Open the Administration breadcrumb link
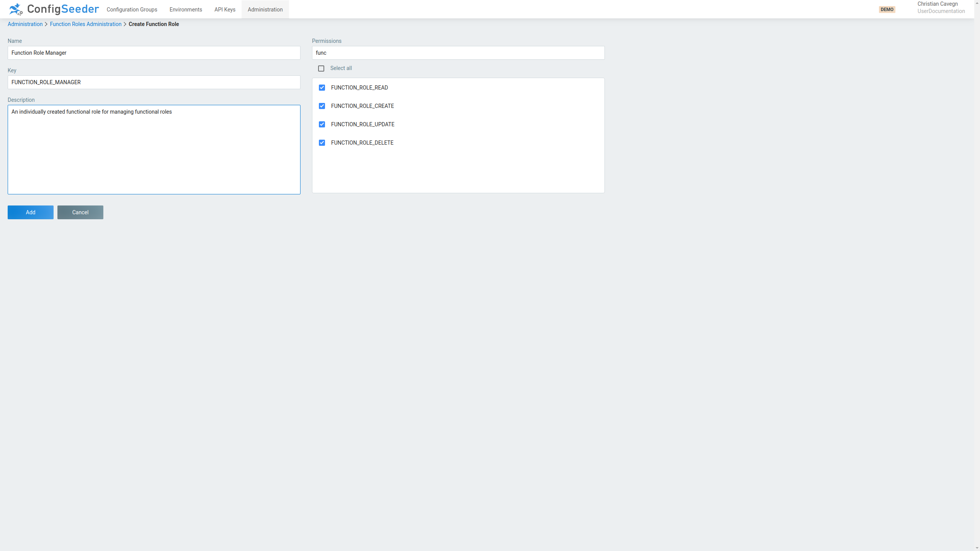The width and height of the screenshot is (980, 551). click(25, 24)
